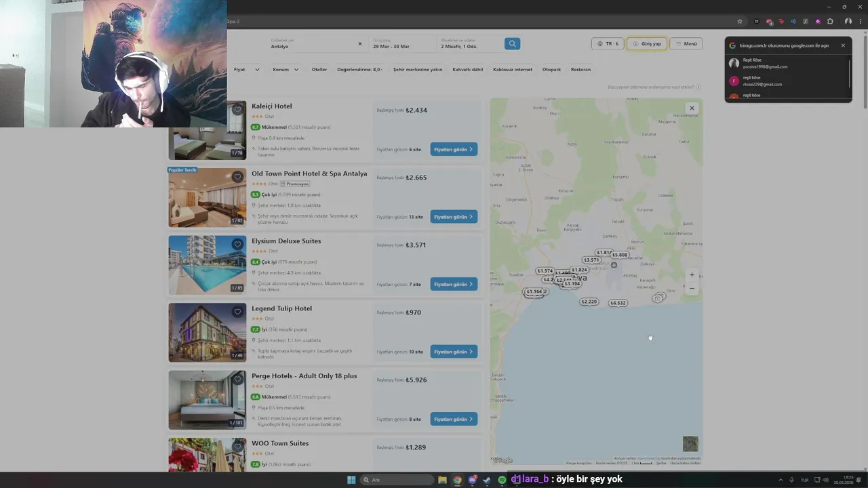Click ₺5.808 price marker on map
Image resolution: width=868 pixels, height=488 pixels.
619,255
